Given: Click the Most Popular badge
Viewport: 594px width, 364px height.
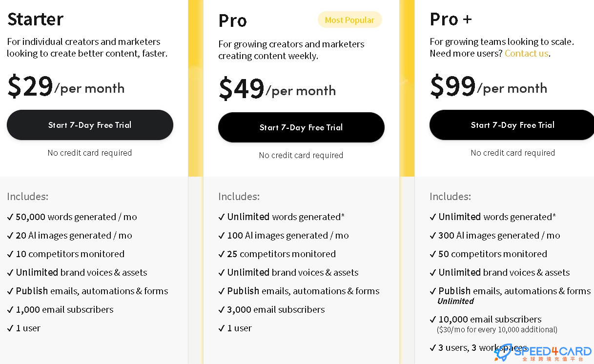Looking at the screenshot, I should coord(349,20).
